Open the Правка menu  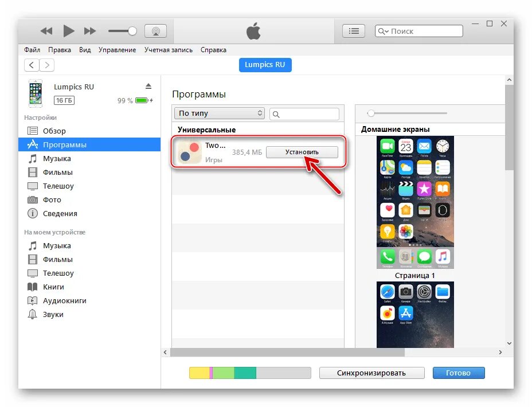60,50
